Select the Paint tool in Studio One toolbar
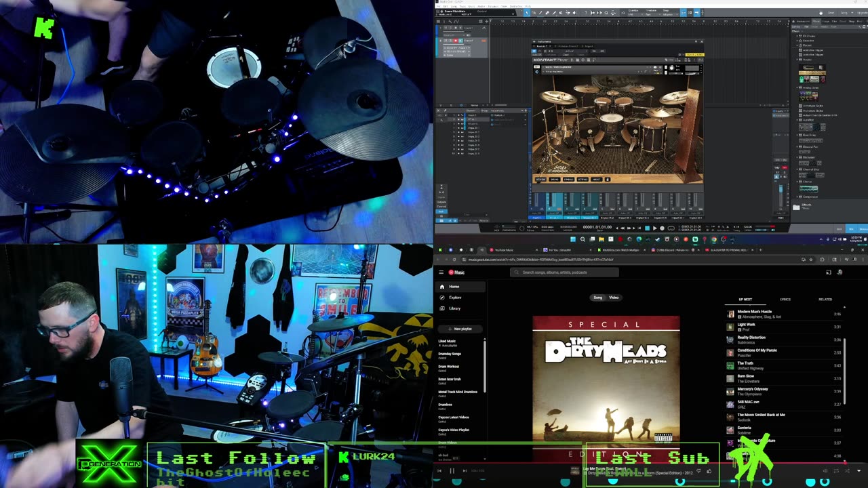 (x=554, y=13)
